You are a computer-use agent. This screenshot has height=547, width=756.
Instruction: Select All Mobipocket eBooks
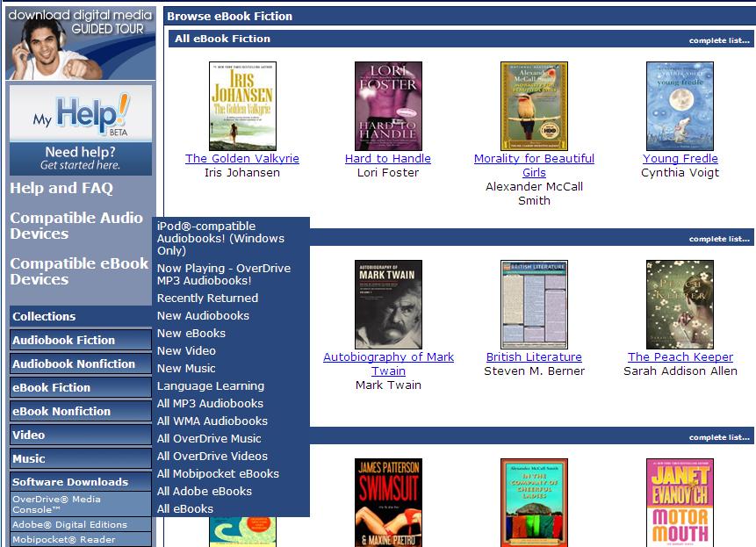(218, 474)
